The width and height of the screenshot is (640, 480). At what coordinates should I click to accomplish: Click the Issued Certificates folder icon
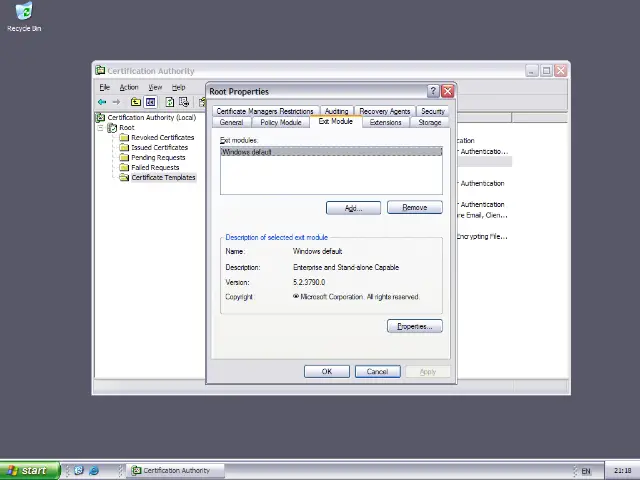pos(124,147)
